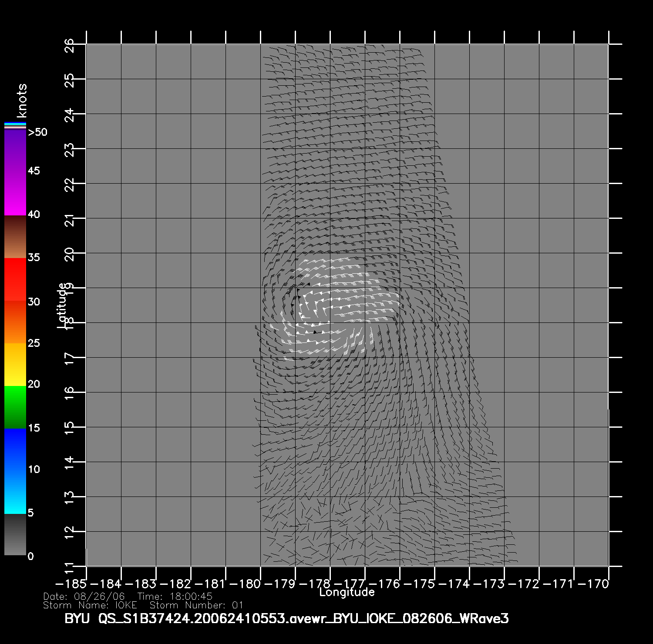The image size is (653, 644).
Task: Click the BYU QS_S1B37424 file title
Action: click(x=286, y=619)
